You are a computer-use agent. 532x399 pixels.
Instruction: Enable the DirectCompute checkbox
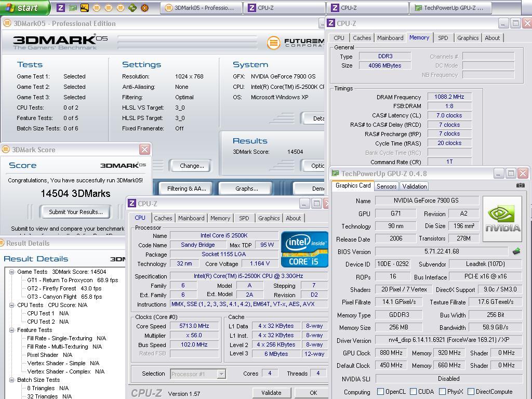point(471,392)
